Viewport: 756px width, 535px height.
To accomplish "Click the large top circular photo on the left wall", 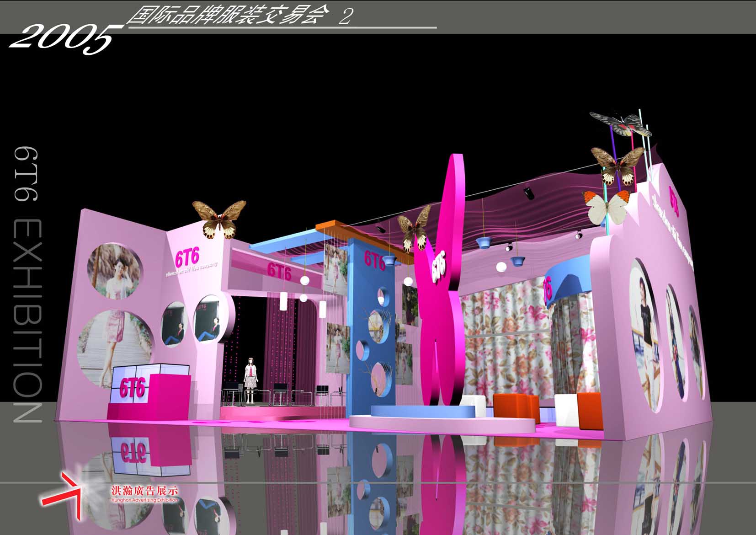I will click(x=114, y=272).
